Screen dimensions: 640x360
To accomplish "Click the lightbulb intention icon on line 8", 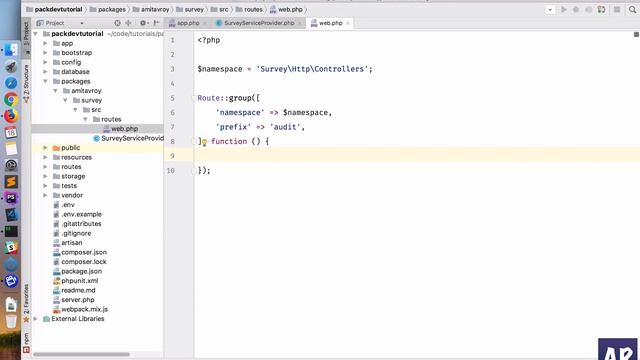I will coord(204,142).
